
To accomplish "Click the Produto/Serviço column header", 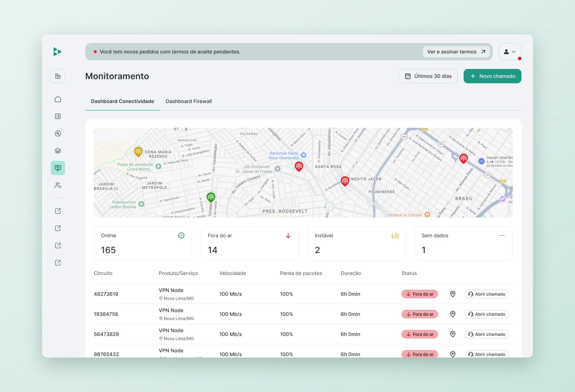I will pos(178,273).
